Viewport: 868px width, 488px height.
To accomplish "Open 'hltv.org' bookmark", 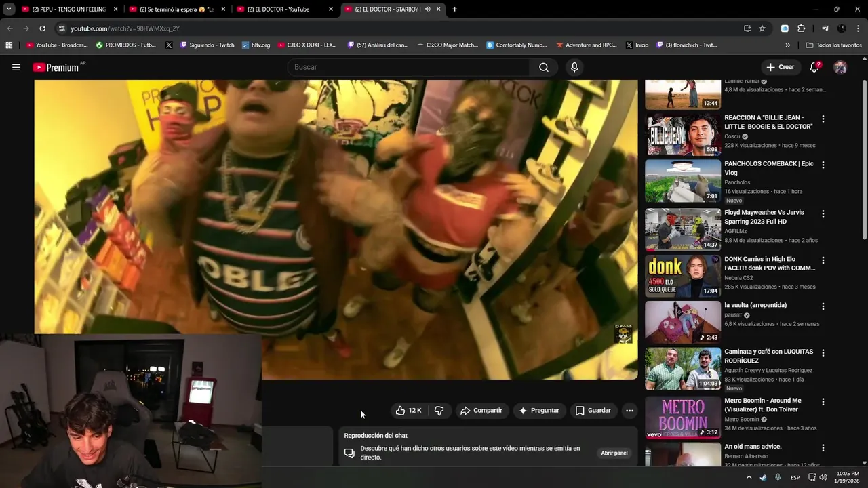I will tap(256, 45).
